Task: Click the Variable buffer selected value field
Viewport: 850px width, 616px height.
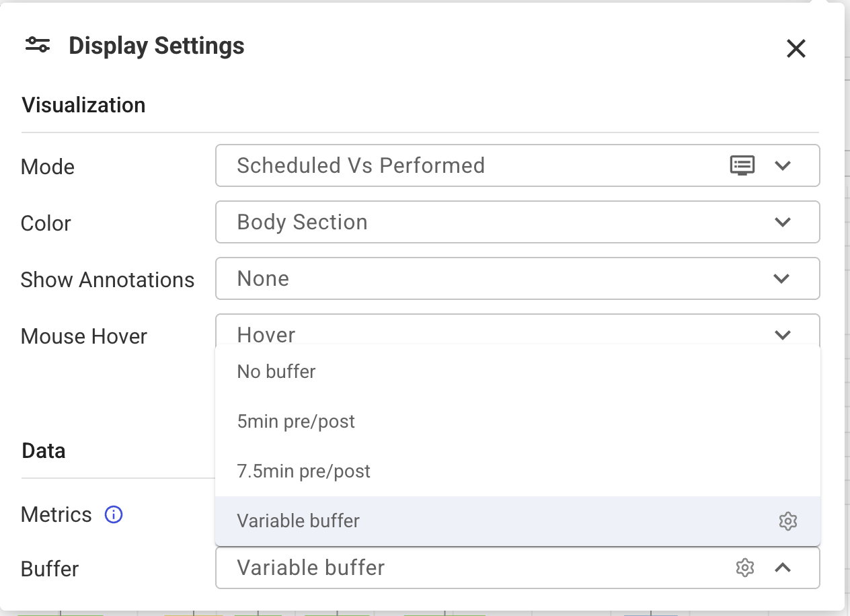Action: 518,568
